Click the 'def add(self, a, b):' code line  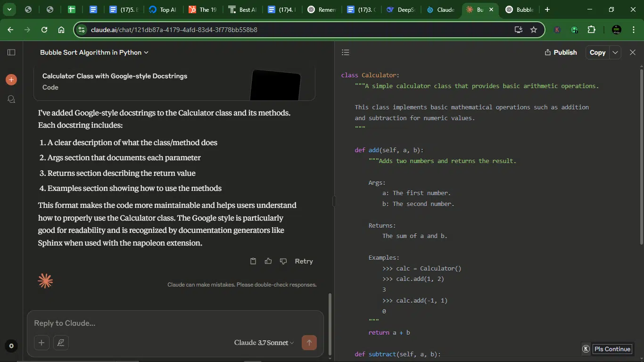389,150
